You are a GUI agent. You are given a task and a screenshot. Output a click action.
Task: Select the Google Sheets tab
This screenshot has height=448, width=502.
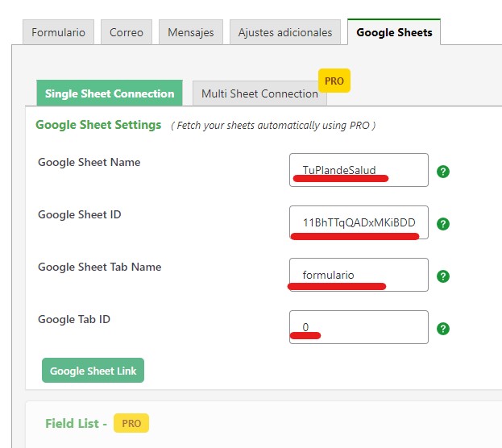point(394,32)
